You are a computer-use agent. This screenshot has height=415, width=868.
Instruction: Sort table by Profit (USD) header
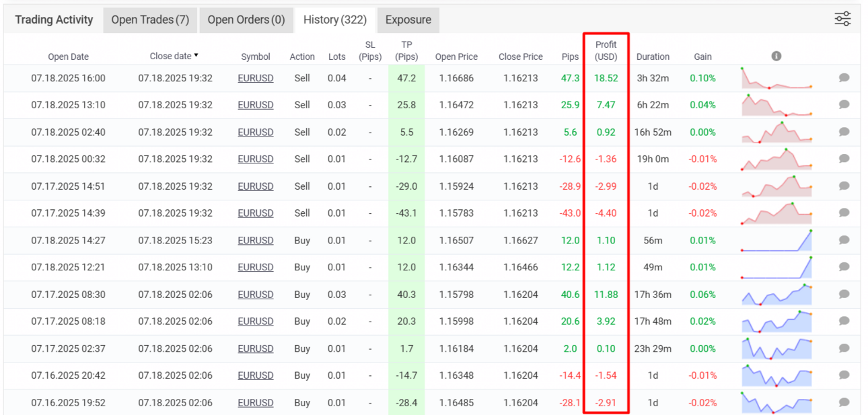coord(606,50)
